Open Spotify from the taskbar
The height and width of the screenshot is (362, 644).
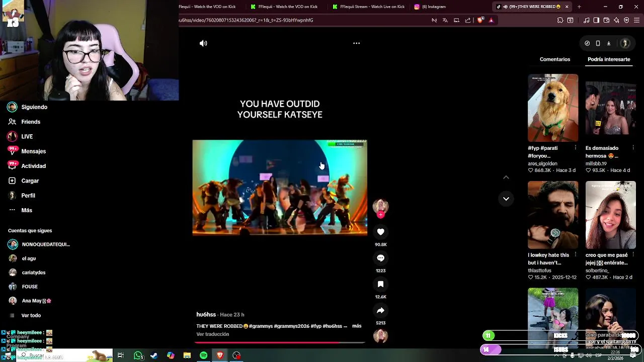[x=203, y=355]
